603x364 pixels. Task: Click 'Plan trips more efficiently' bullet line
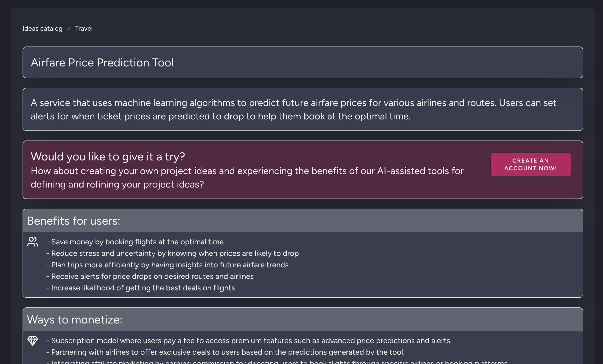[168, 265]
